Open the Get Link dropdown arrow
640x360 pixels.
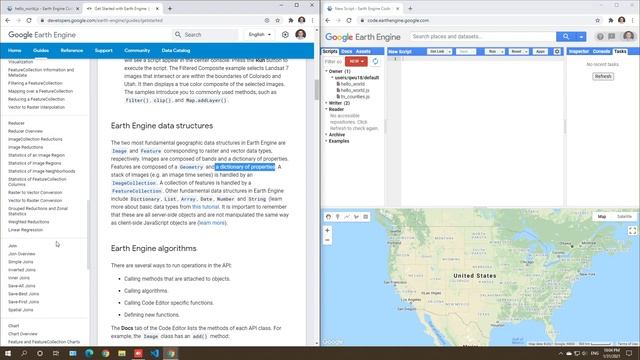449,52
